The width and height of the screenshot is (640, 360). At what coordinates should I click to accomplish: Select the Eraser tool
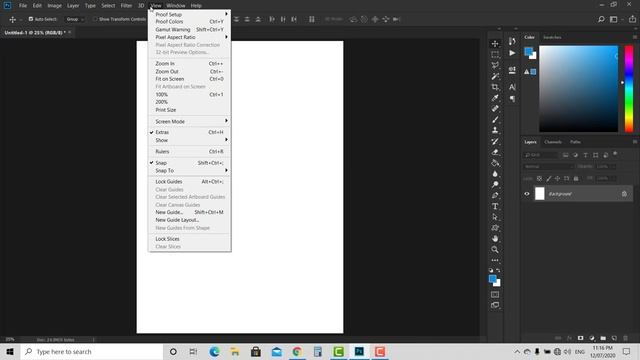click(x=495, y=152)
